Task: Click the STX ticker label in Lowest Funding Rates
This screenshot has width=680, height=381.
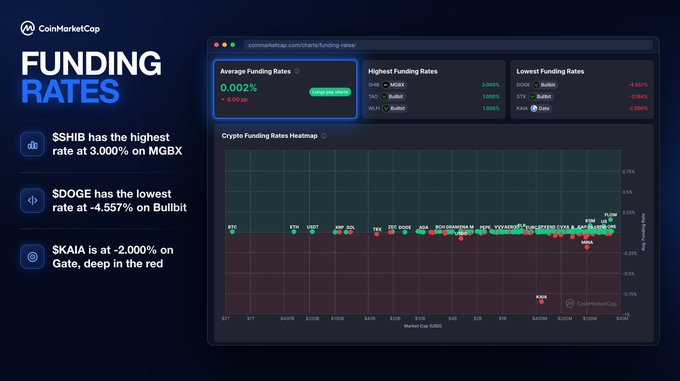Action: (x=521, y=97)
